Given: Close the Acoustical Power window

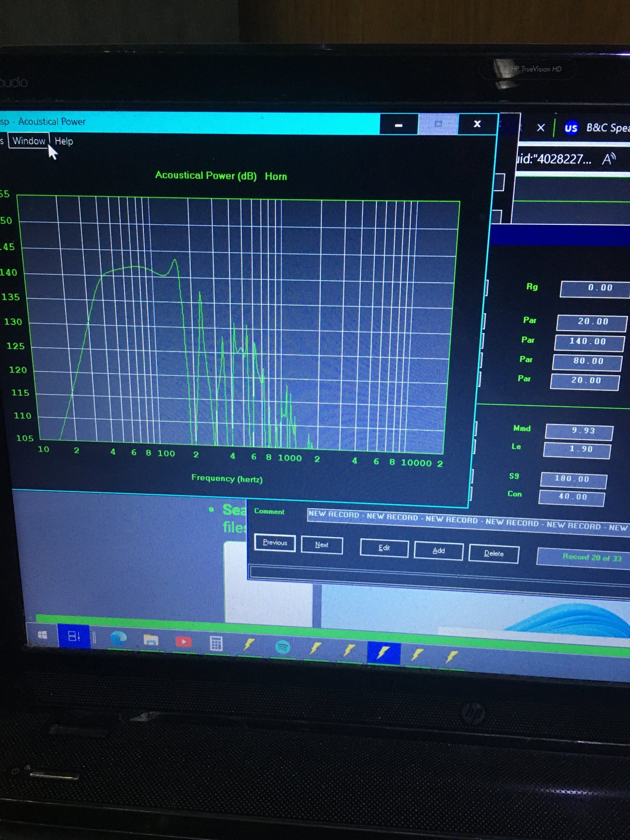Looking at the screenshot, I should [x=477, y=124].
